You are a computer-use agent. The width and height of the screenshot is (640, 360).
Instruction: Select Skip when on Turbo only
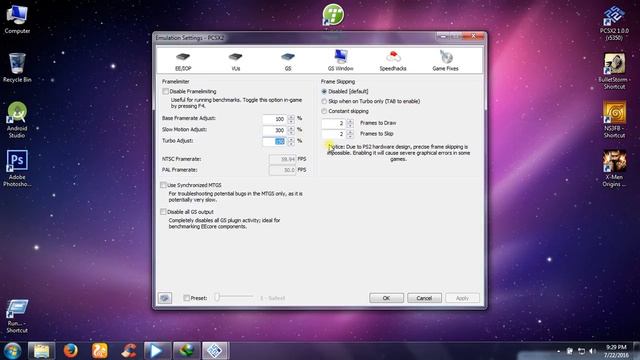pos(324,101)
